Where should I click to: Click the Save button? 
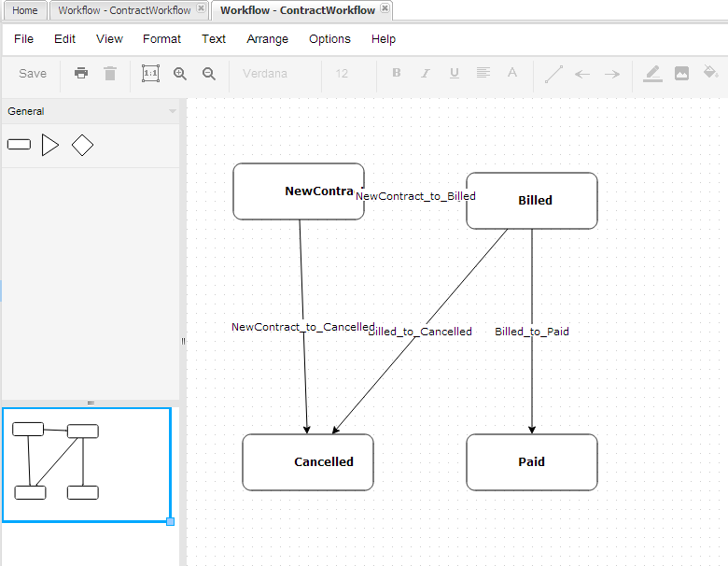pos(33,74)
